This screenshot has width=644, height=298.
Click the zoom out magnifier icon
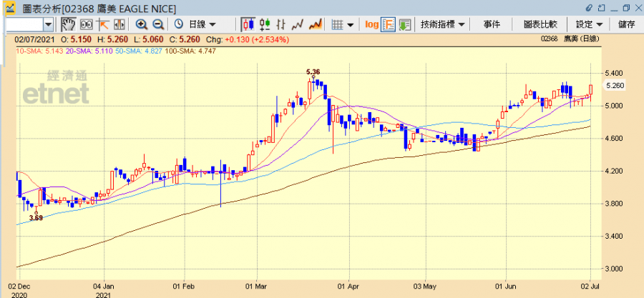tap(157, 24)
